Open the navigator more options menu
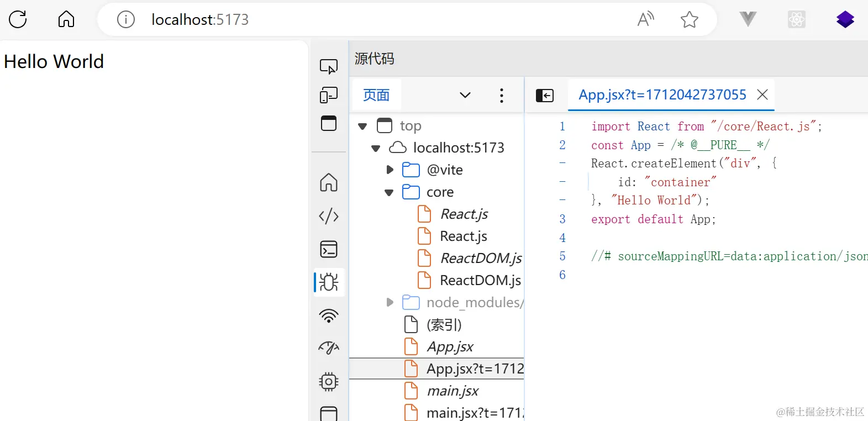This screenshot has width=868, height=421. click(x=502, y=95)
